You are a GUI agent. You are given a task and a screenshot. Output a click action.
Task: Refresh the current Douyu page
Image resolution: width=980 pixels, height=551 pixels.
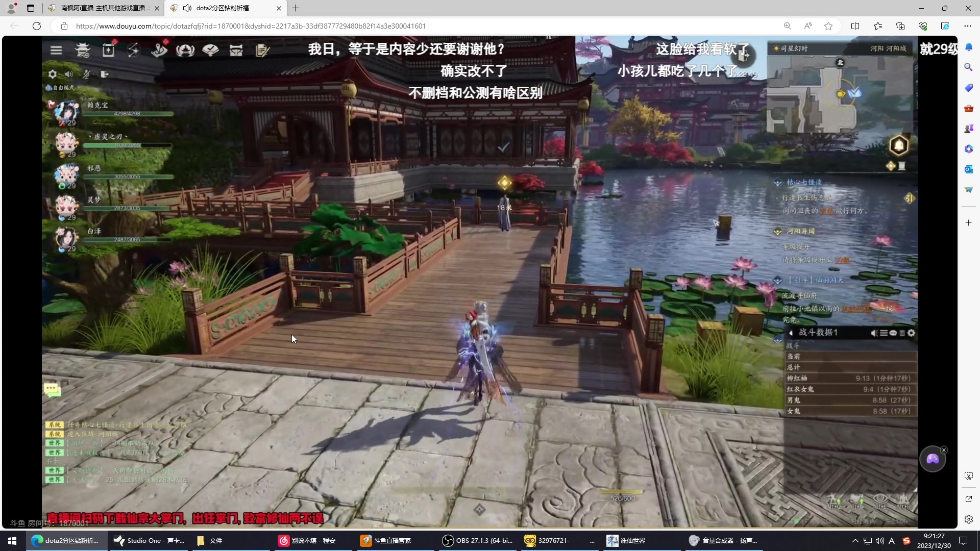[37, 26]
